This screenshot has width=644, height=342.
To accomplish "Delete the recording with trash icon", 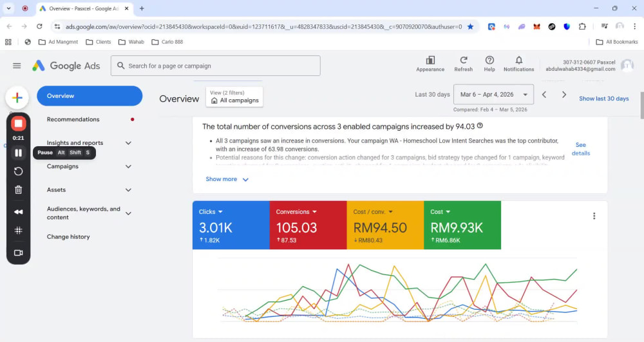I will (19, 190).
